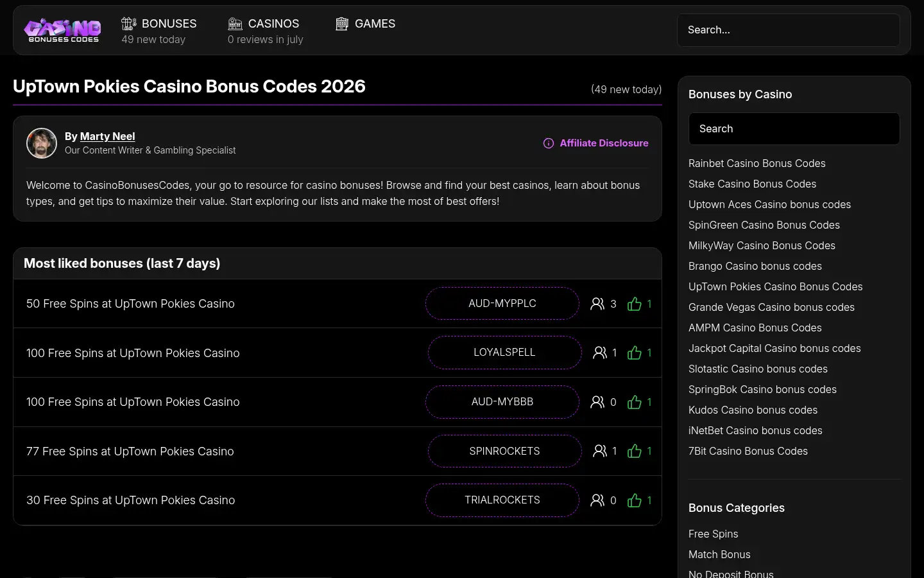Click the Casinos building icon in header
The height and width of the screenshot is (578, 924).
[x=235, y=24]
